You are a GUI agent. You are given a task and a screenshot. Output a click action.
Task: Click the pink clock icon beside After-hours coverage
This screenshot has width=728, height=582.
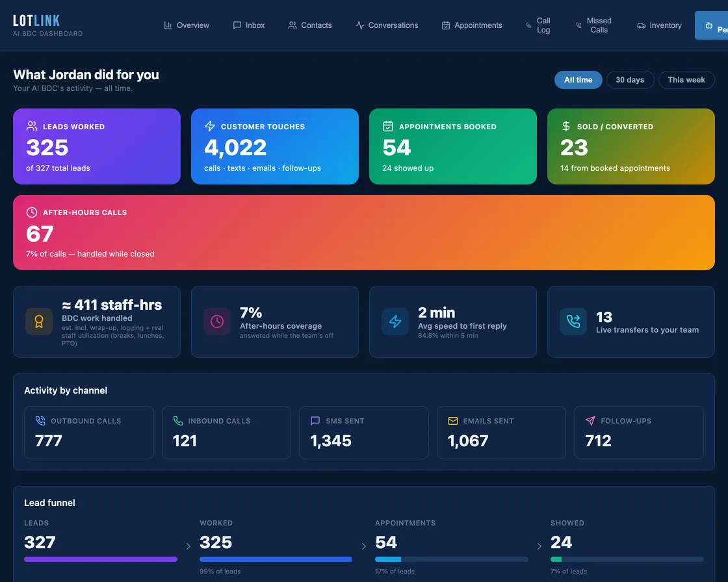(x=217, y=322)
